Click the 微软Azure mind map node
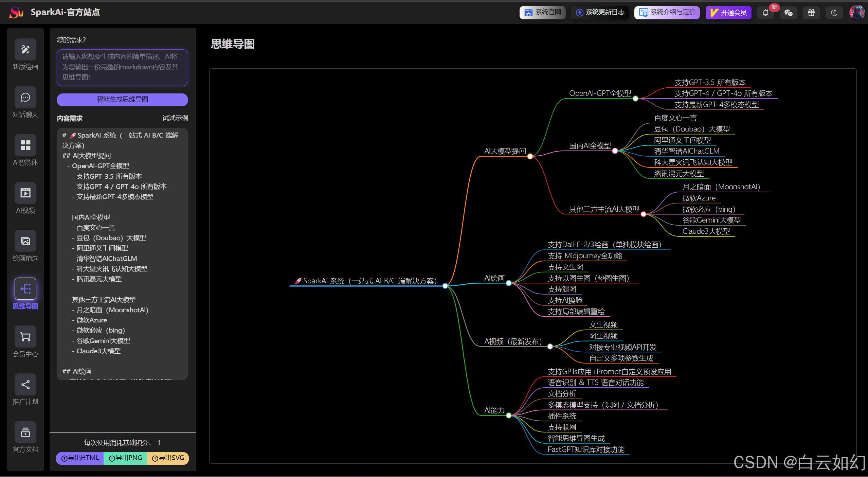 click(x=699, y=198)
